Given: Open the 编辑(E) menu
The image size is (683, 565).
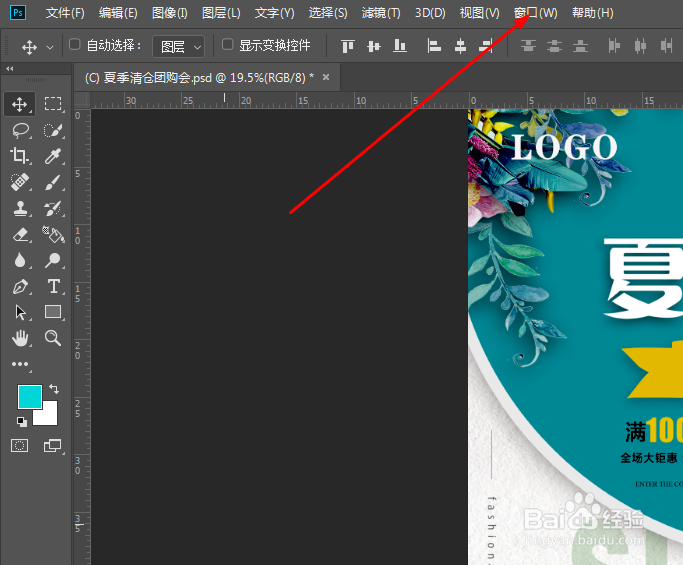Looking at the screenshot, I should pos(118,13).
